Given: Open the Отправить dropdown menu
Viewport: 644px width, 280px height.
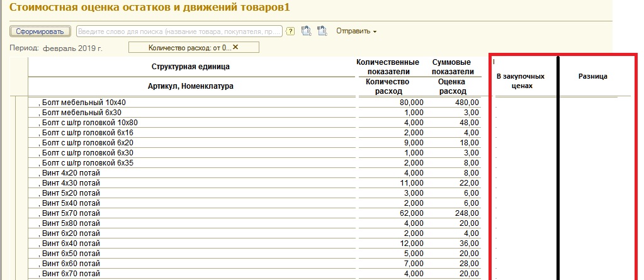Looking at the screenshot, I should 356,31.
